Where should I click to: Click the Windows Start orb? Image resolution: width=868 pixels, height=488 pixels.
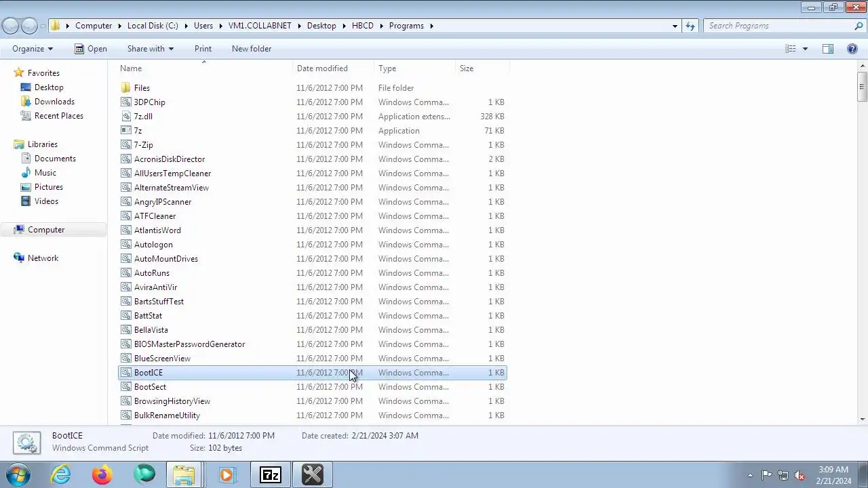18,474
